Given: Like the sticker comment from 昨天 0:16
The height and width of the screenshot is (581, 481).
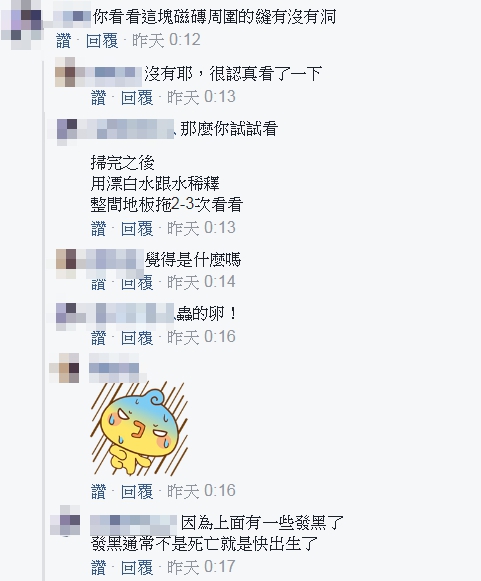Looking at the screenshot, I should point(98,491).
